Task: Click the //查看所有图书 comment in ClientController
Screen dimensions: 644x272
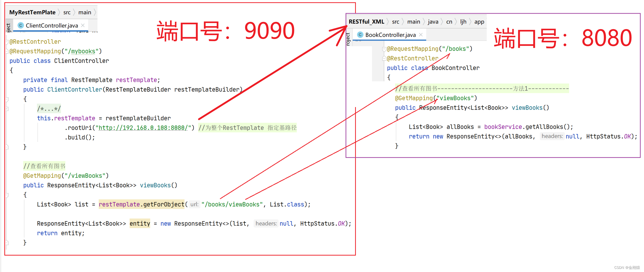Action: (x=44, y=166)
